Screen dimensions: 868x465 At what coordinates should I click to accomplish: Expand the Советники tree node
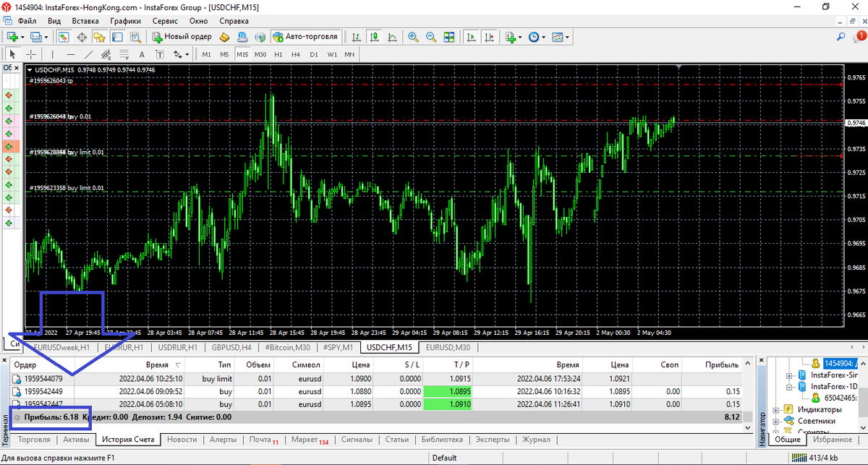click(776, 421)
